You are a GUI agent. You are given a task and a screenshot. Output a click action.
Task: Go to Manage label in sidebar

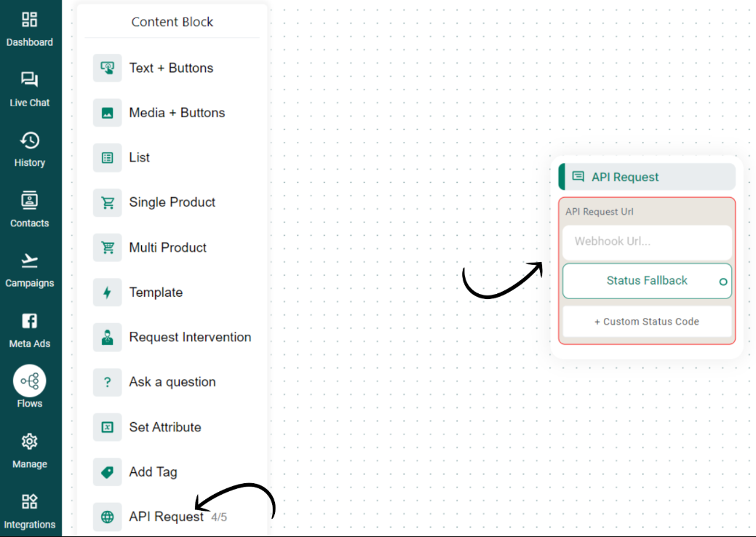[x=29, y=464]
